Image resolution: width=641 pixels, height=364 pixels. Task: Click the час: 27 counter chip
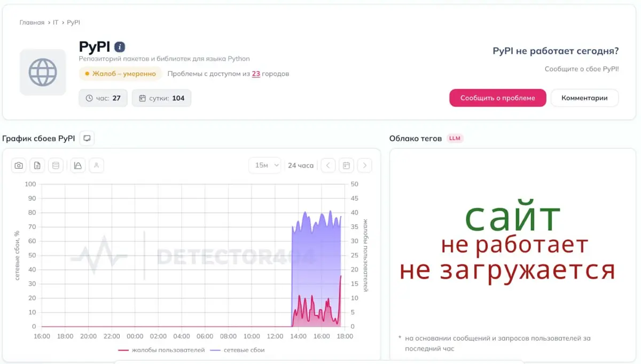point(103,98)
